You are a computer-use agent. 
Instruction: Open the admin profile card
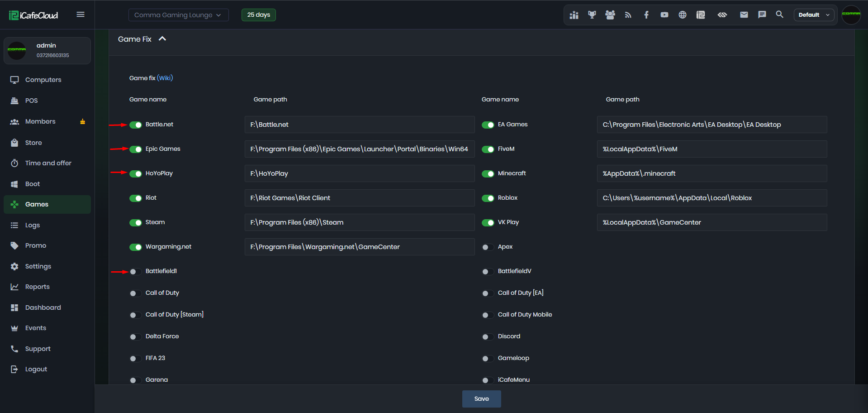tap(47, 50)
